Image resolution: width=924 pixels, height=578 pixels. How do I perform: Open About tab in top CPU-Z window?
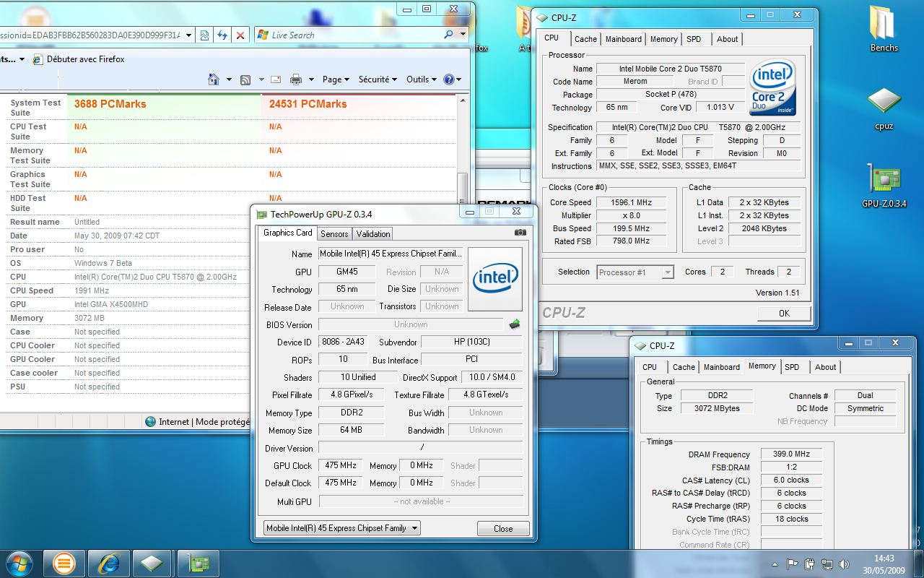point(728,39)
